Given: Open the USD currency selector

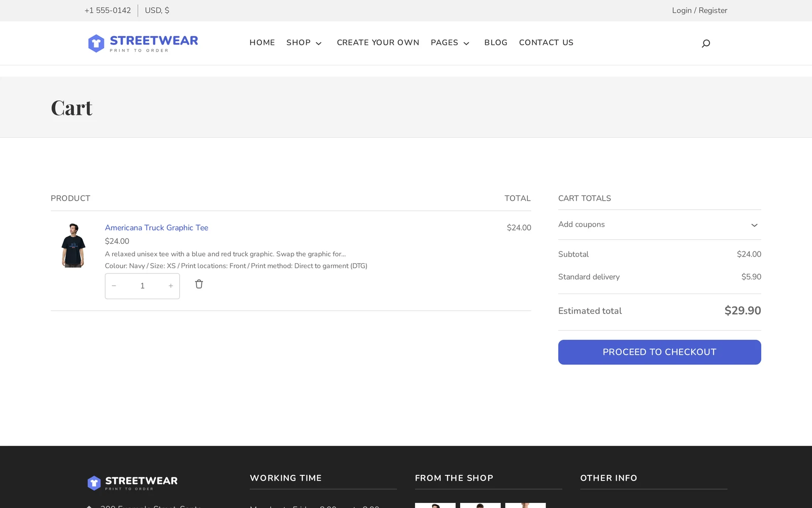Looking at the screenshot, I should tap(157, 10).
